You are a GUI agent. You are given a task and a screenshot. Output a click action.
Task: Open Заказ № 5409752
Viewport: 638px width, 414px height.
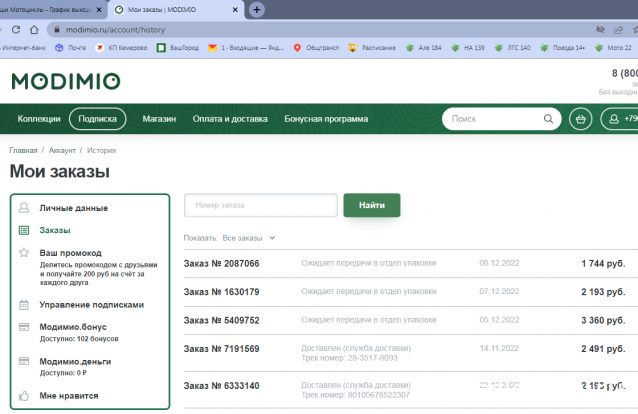[x=221, y=320]
